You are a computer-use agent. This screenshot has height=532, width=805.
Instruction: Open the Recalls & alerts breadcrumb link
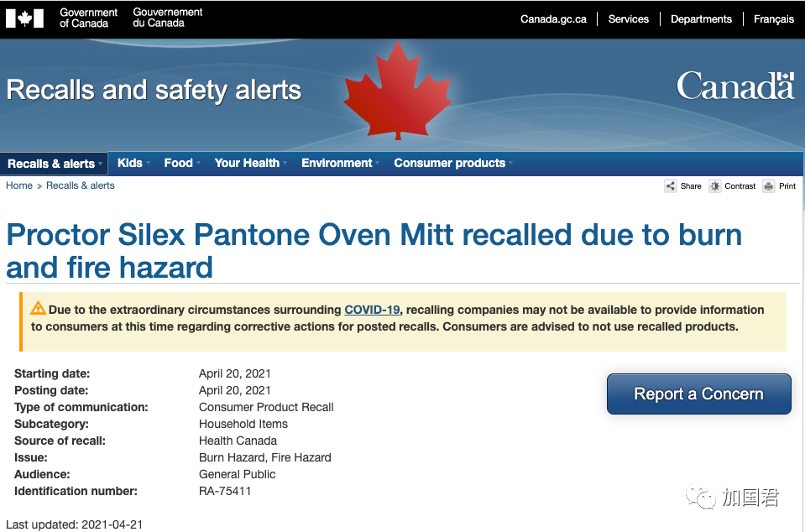pyautogui.click(x=80, y=185)
